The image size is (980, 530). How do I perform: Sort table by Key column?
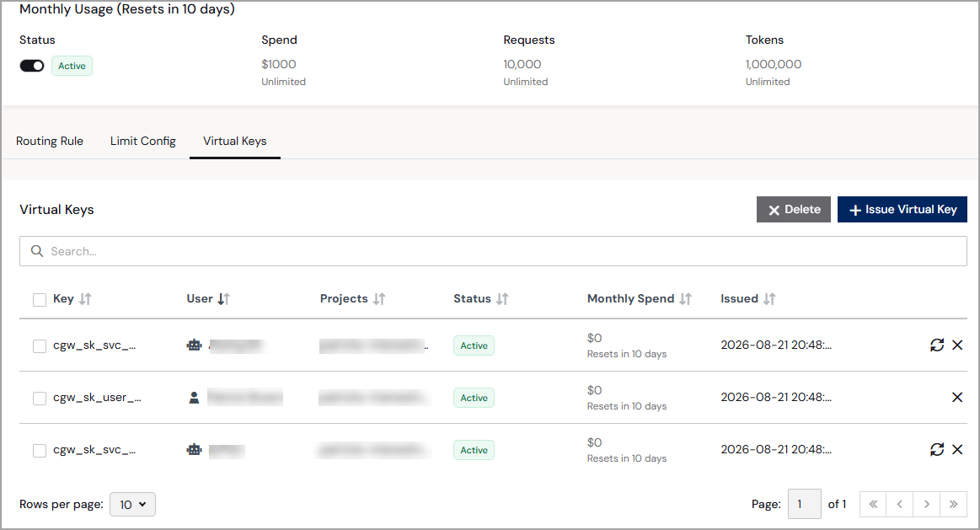85,299
